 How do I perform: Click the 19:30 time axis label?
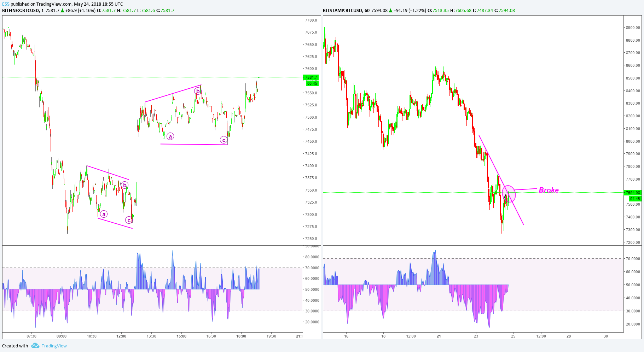click(x=271, y=336)
